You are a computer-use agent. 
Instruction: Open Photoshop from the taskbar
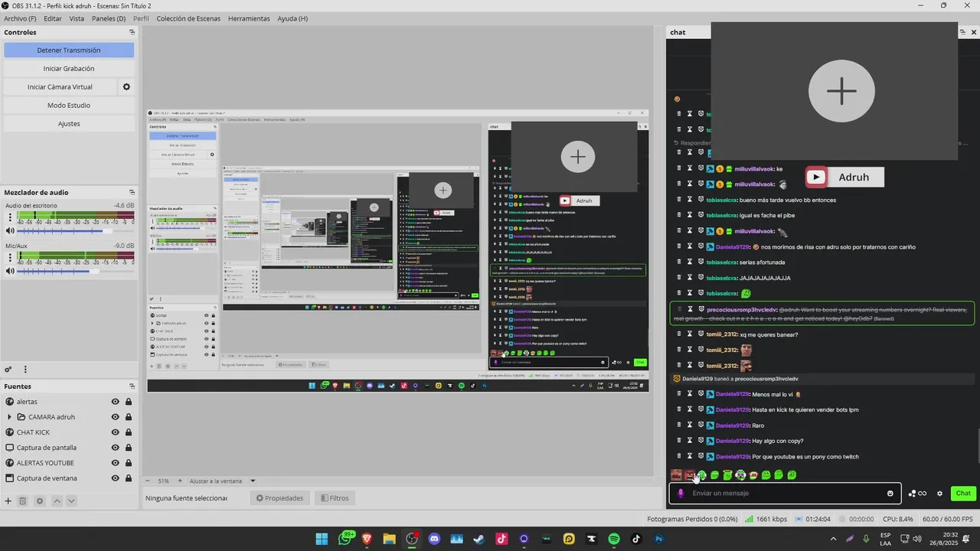[658, 539]
